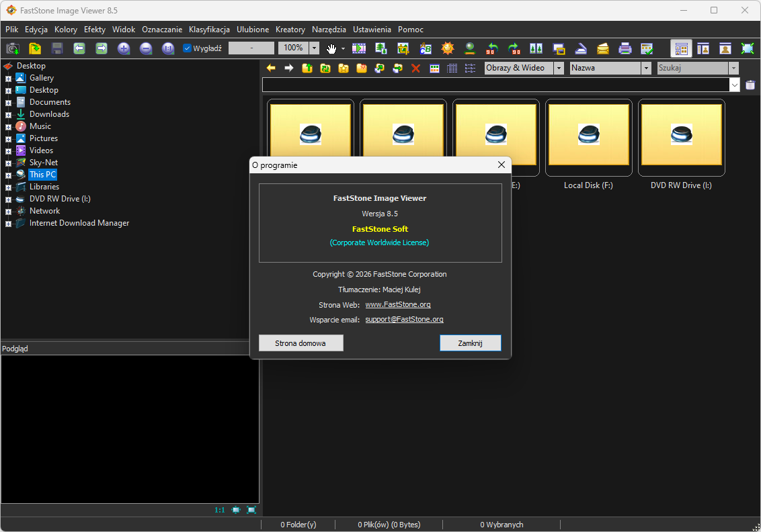761x532 pixels.
Task: Click the email envelope icon
Action: point(603,48)
